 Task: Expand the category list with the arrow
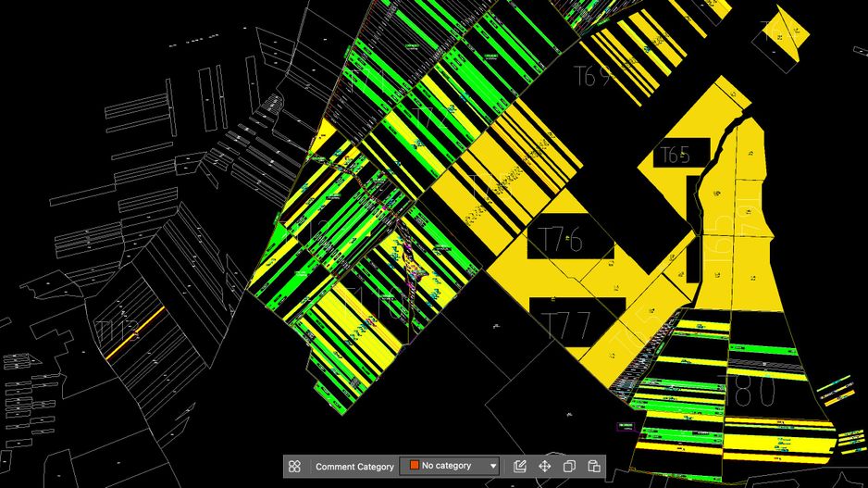(493, 466)
